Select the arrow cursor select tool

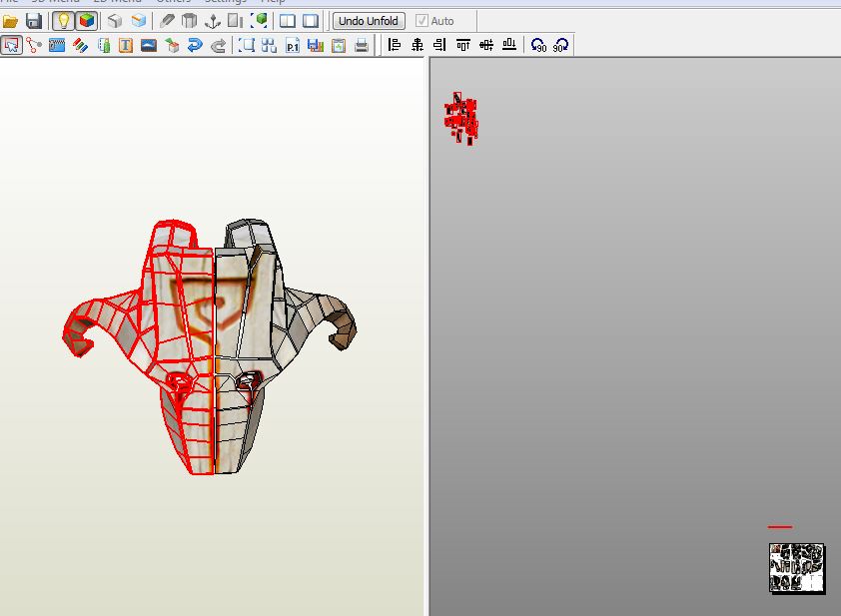point(11,46)
